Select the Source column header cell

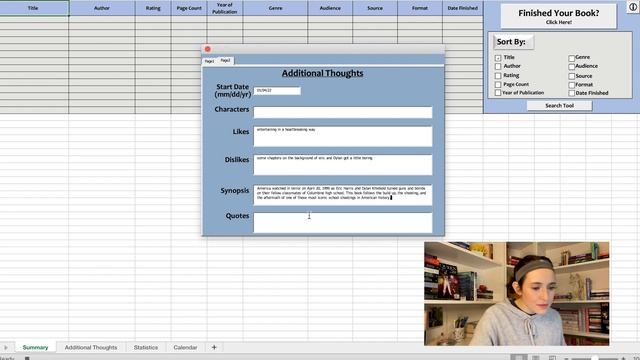[x=375, y=8]
